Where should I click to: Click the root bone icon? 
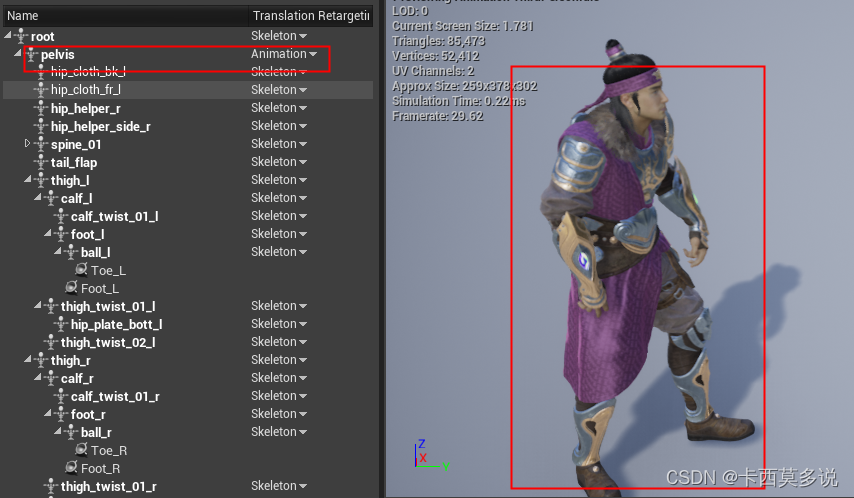click(x=21, y=36)
